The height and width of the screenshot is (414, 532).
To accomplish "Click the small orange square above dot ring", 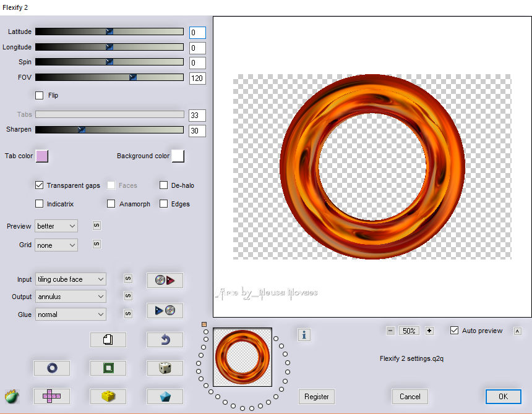I will pos(204,324).
